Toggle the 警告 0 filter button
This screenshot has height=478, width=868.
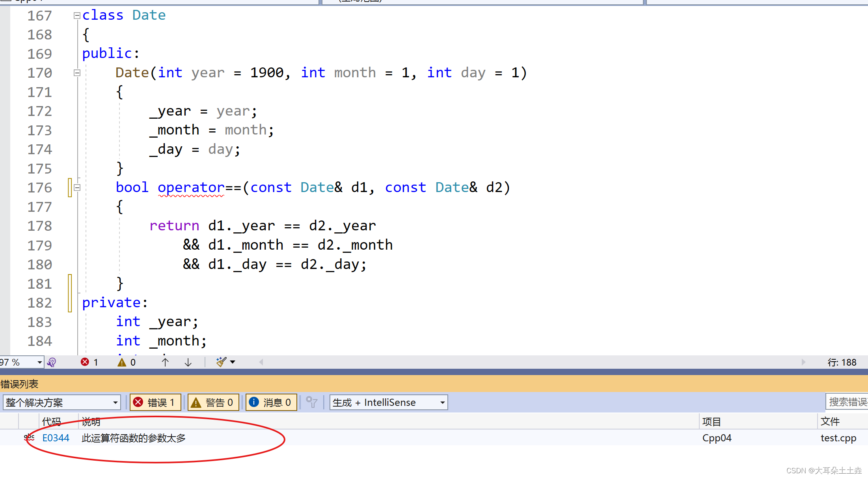(213, 402)
